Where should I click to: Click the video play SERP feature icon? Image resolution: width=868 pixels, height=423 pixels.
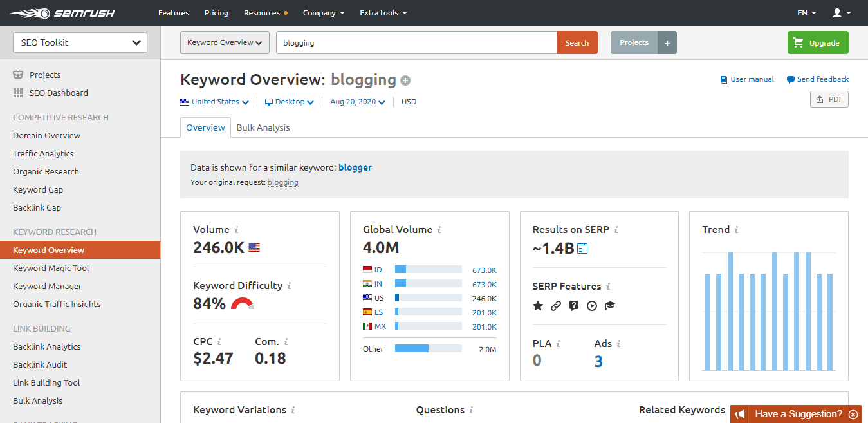pyautogui.click(x=592, y=306)
